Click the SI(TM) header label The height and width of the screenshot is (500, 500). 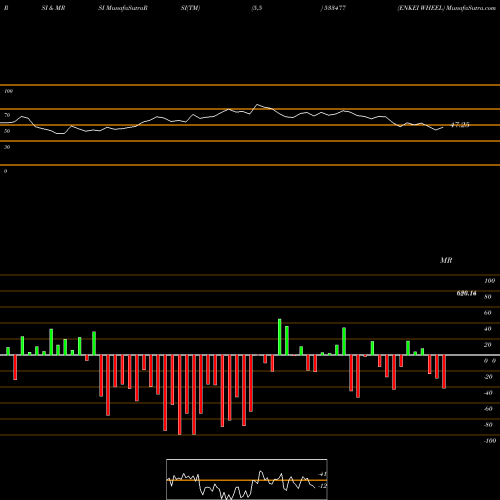[190, 8]
